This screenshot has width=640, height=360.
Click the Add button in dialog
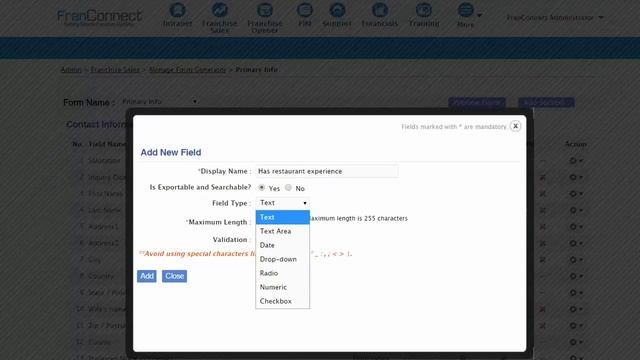pyautogui.click(x=147, y=276)
